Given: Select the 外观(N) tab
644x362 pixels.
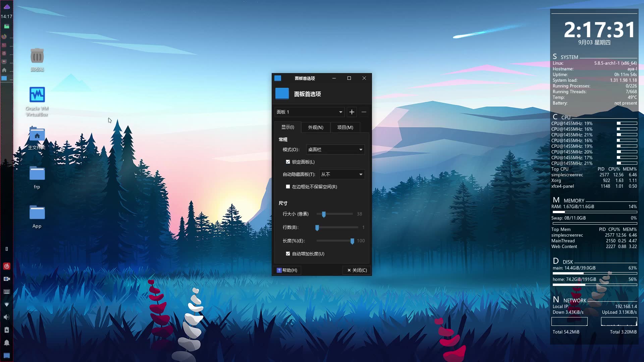Looking at the screenshot, I should pos(315,127).
